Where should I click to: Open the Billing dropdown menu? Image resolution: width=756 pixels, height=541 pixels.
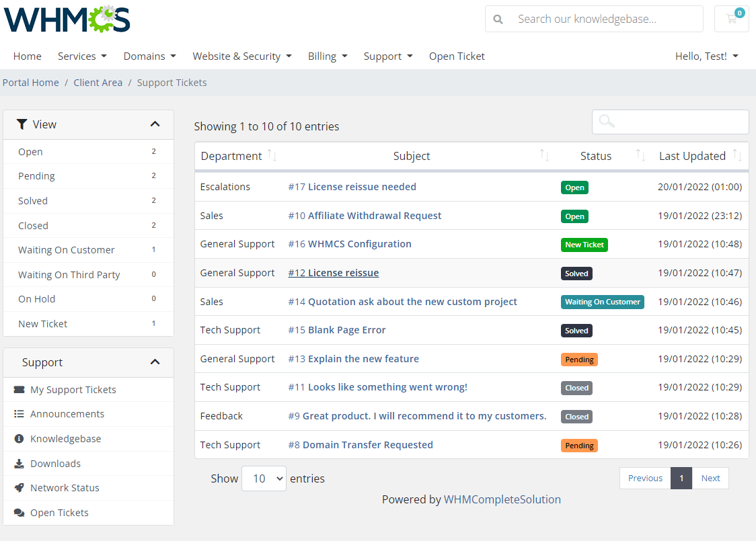[x=328, y=56]
